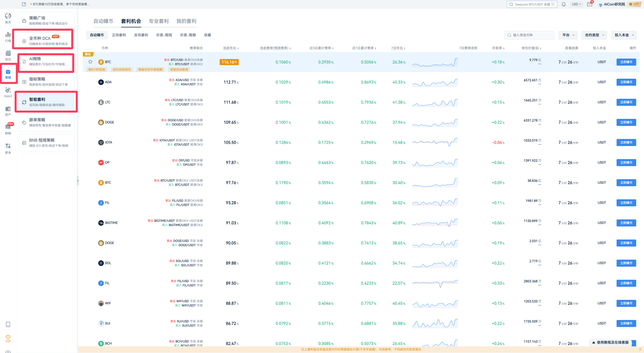This screenshot has height=353, width=644.
Task: Click the OP coin icon
Action: pyautogui.click(x=101, y=163)
